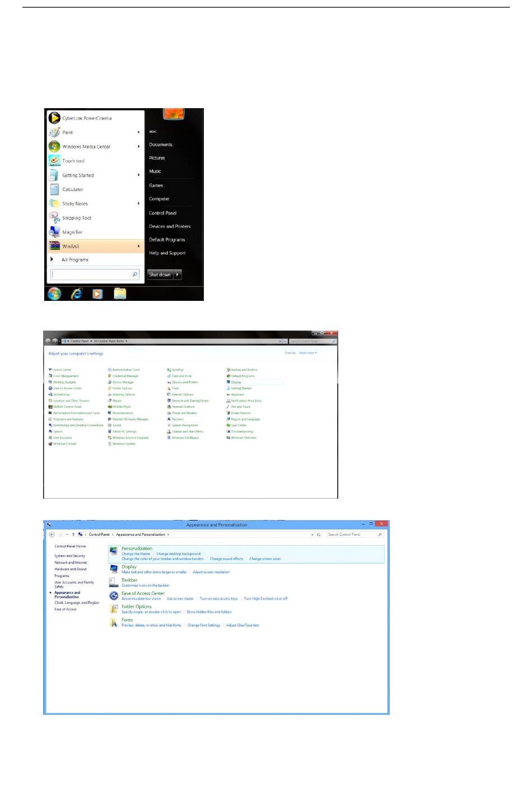Open Internet Explorer from the taskbar
The height and width of the screenshot is (795, 532).
tap(76, 294)
